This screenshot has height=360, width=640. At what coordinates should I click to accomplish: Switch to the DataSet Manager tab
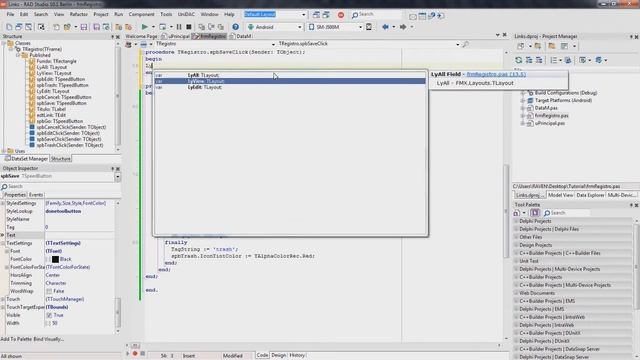[x=26, y=159]
